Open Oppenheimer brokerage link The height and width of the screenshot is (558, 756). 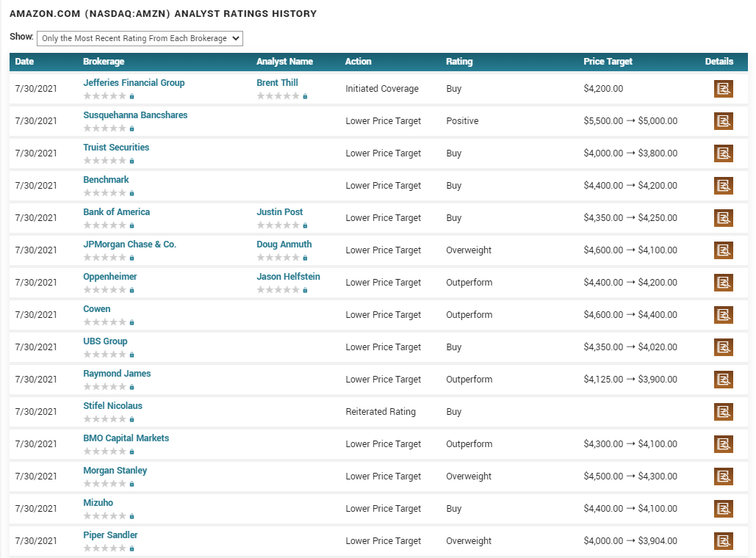point(110,276)
